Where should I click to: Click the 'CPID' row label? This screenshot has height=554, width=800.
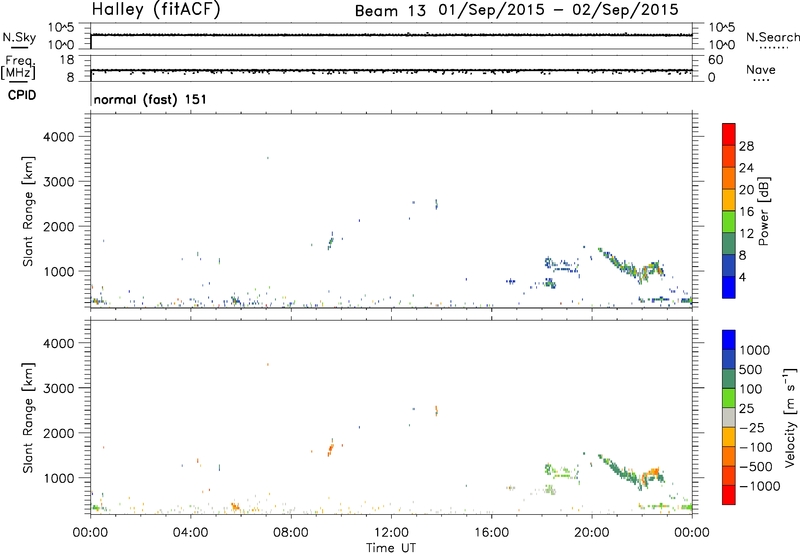pyautogui.click(x=21, y=95)
